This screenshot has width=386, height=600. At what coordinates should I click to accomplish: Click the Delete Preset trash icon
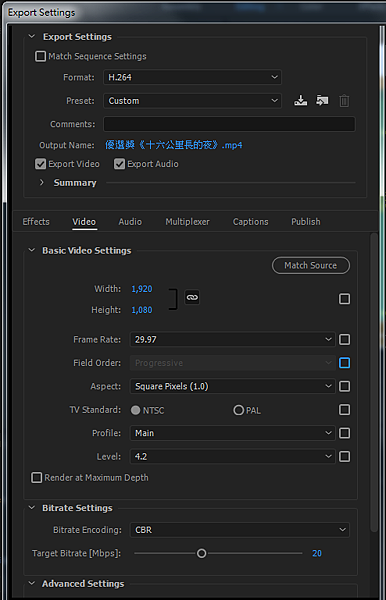click(x=344, y=101)
